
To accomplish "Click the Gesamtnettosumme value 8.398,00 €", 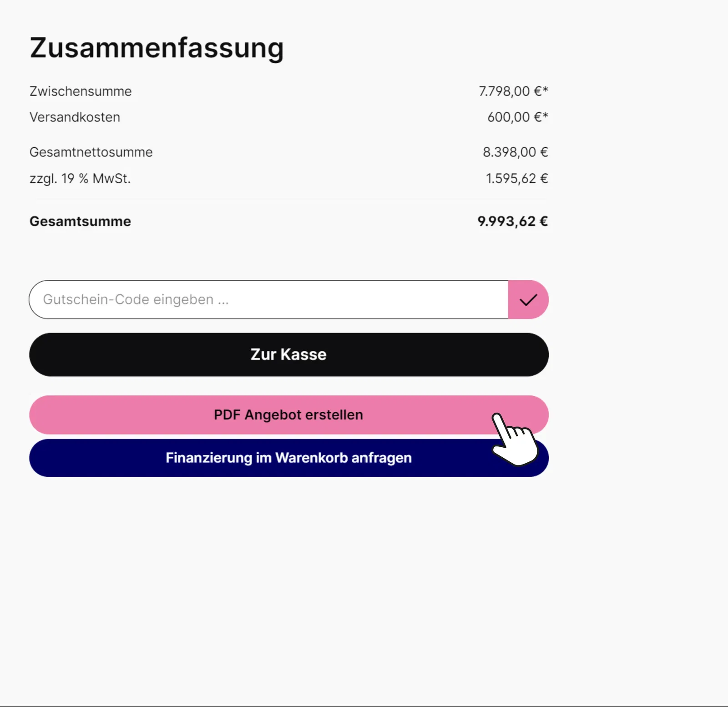I will [x=515, y=152].
